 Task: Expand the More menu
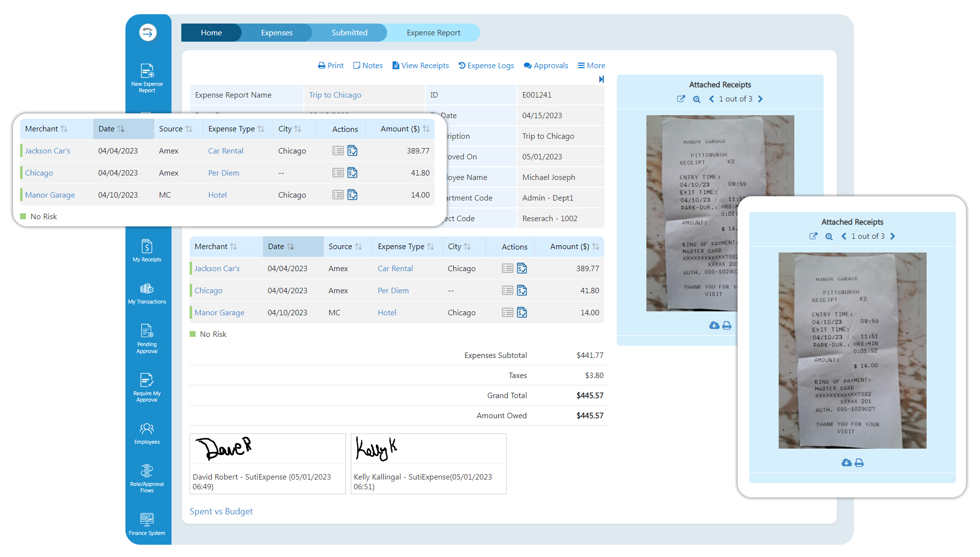(x=591, y=65)
